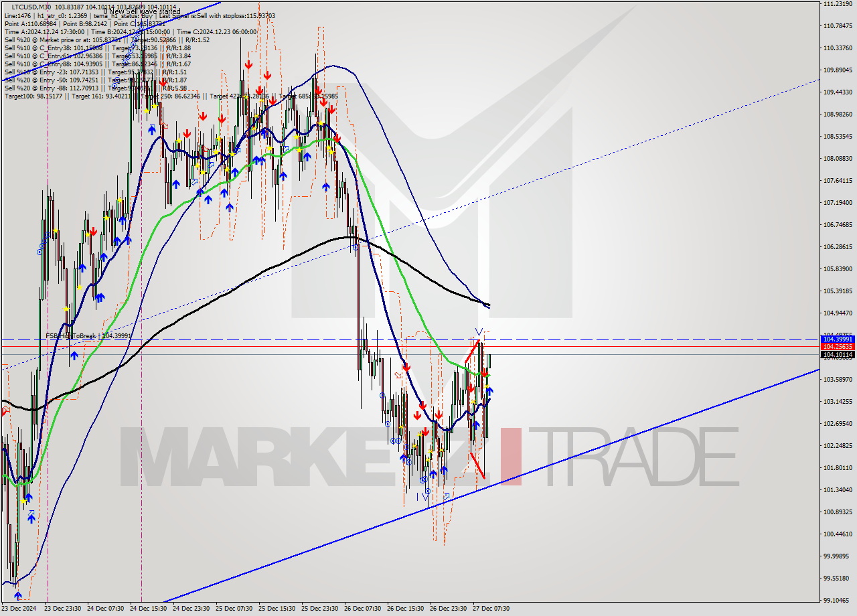
Task: Click the 100.89325 price axis label
Action: click(x=838, y=512)
